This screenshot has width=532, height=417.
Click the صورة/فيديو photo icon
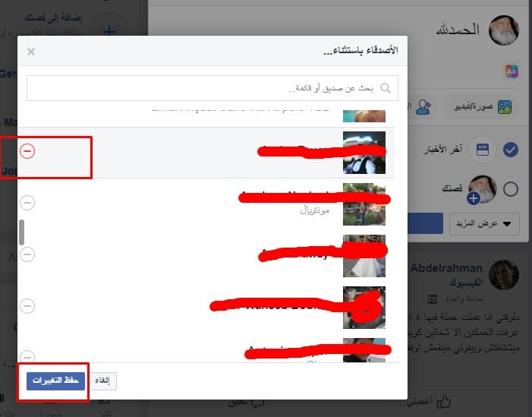point(505,107)
